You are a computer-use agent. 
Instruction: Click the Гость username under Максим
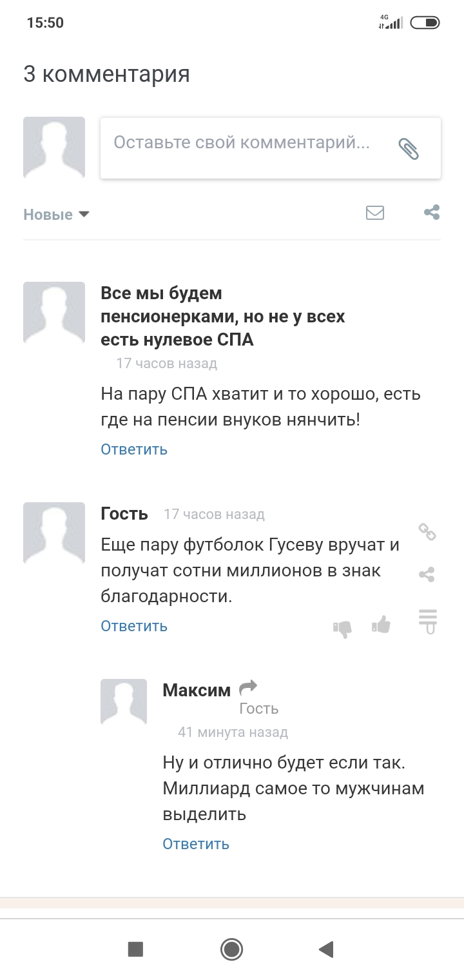pos(258,709)
